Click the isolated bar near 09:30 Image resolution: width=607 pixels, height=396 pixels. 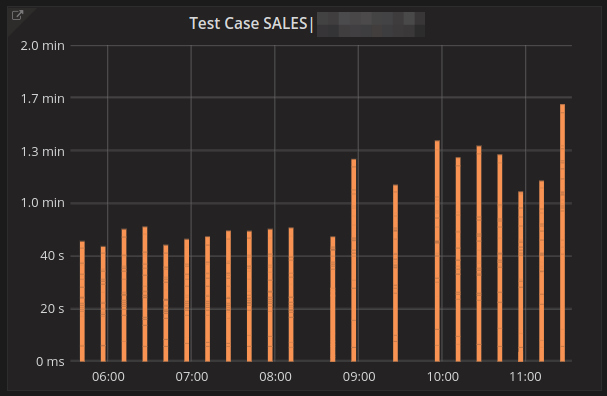coord(395,273)
